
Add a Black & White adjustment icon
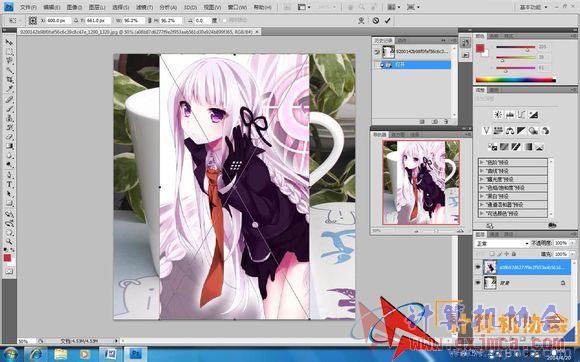pyautogui.click(x=521, y=131)
